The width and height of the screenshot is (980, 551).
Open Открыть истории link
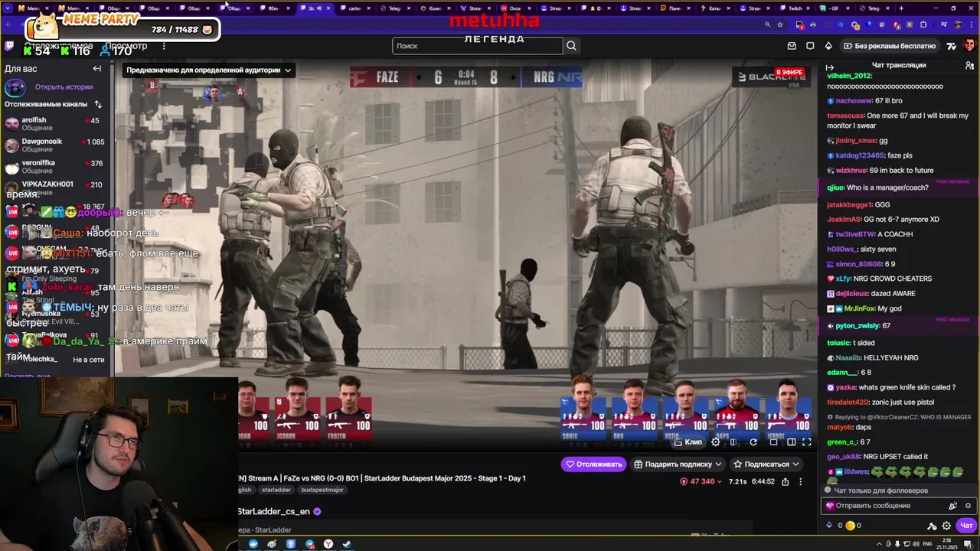[x=64, y=87]
